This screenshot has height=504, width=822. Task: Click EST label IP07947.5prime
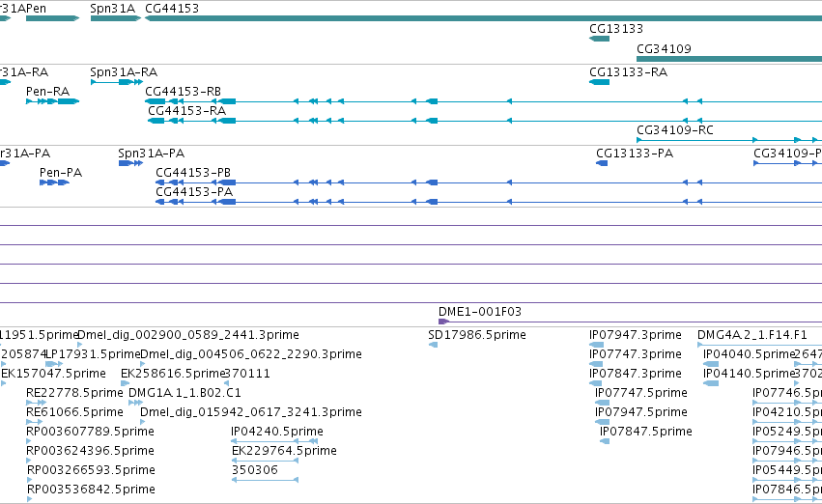pyautogui.click(x=641, y=412)
